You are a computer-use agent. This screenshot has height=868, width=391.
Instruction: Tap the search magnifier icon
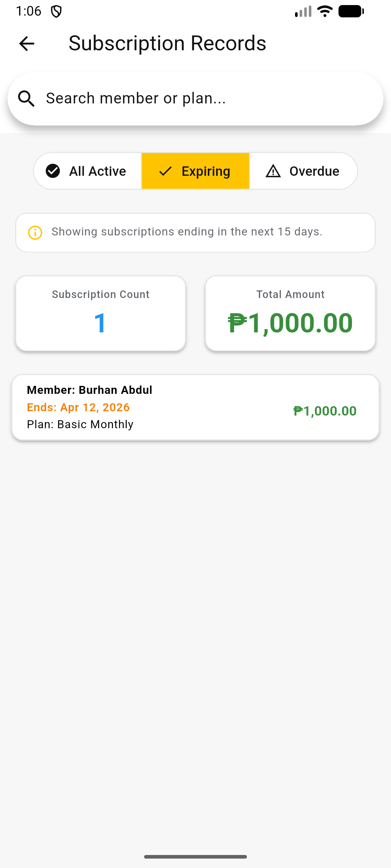coord(26,99)
